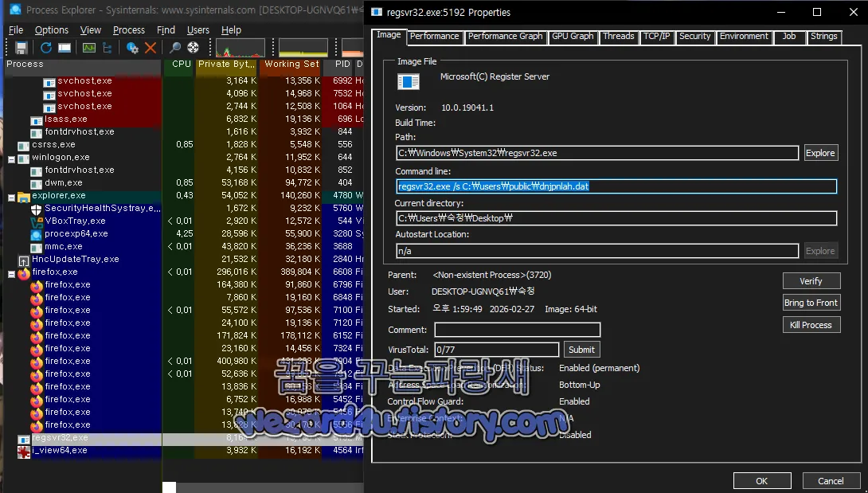Image resolution: width=868 pixels, height=493 pixels.
Task: Switch to the Strings tab
Action: [823, 37]
